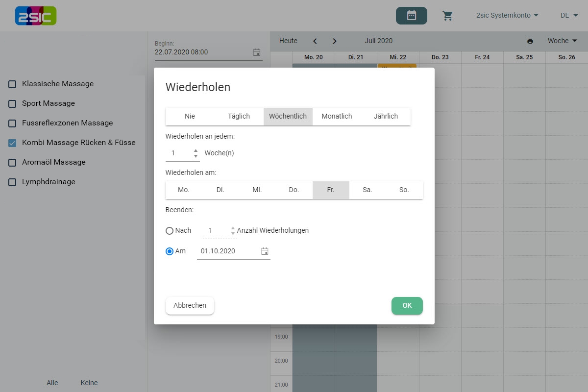Go to previous week with left arrow
The width and height of the screenshot is (588, 392).
(x=315, y=41)
